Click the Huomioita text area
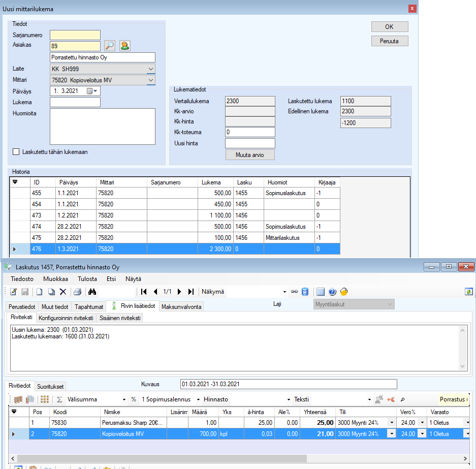The image size is (476, 469). coord(103,127)
